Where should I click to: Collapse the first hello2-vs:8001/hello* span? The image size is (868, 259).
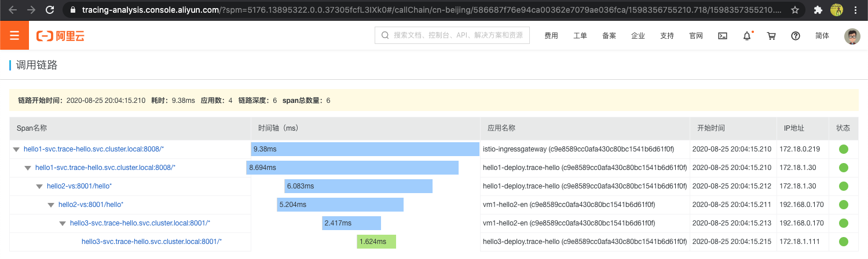click(x=39, y=186)
